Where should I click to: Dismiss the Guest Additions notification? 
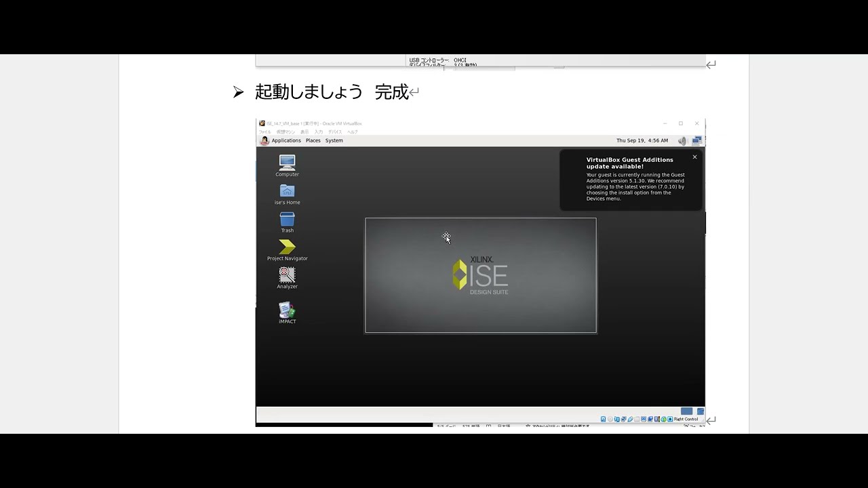pos(694,157)
